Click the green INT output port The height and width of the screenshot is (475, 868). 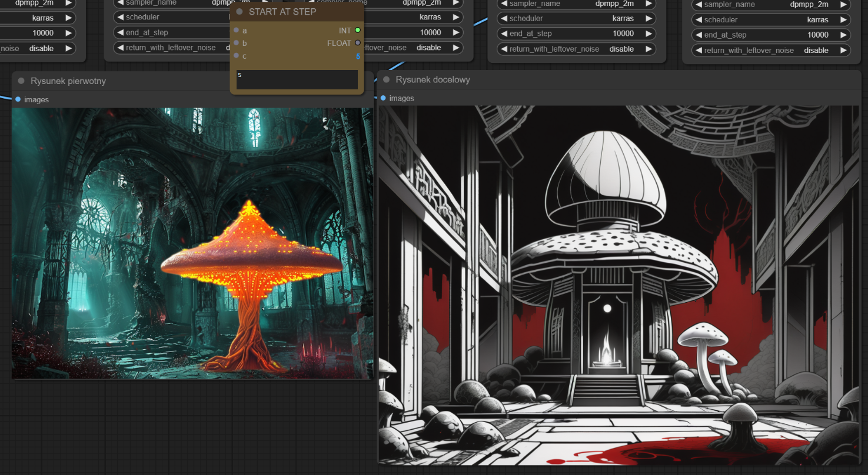point(358,30)
